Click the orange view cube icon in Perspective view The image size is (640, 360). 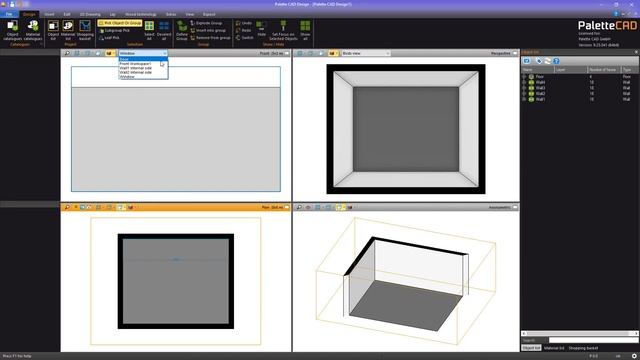(x=332, y=53)
